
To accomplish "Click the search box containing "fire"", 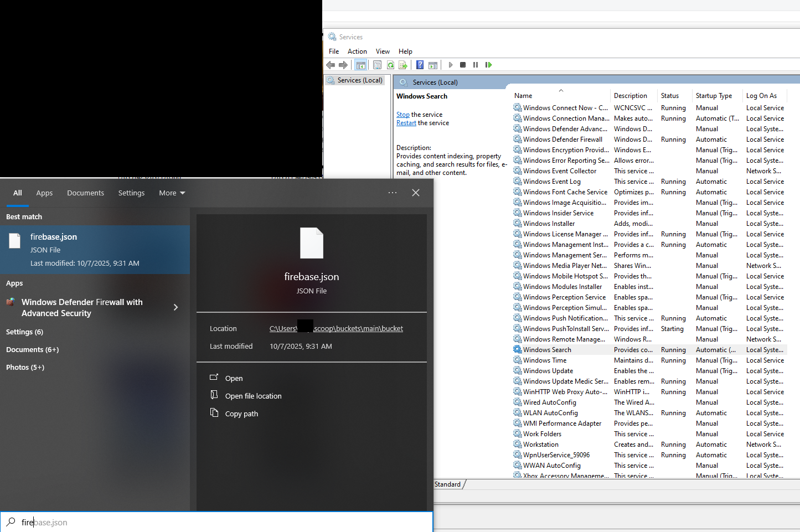I will 216,522.
